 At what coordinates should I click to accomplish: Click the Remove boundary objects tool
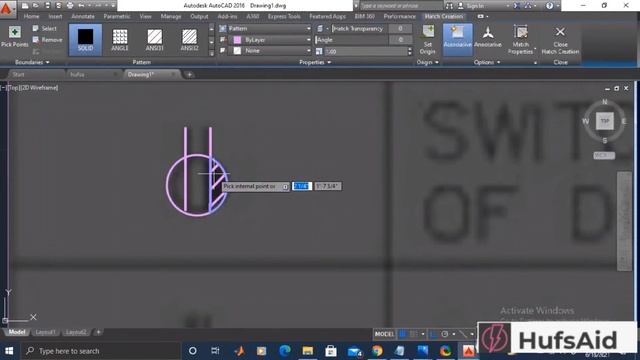(x=47, y=40)
